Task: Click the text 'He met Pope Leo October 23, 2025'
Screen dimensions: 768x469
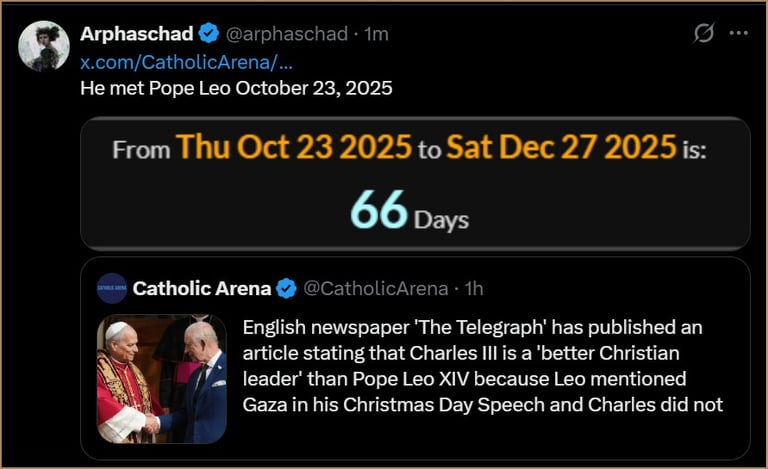Action: pyautogui.click(x=236, y=88)
